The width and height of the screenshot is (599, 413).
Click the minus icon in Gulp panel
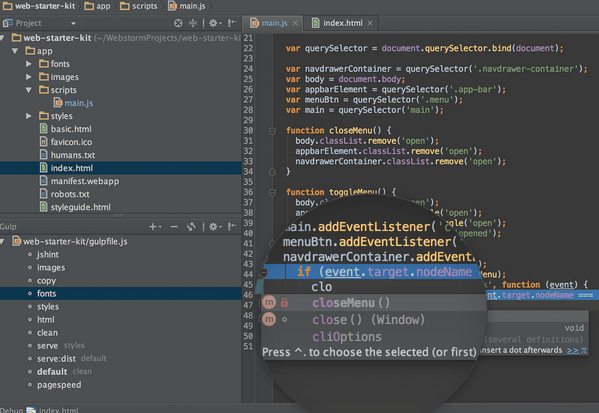pos(174,227)
